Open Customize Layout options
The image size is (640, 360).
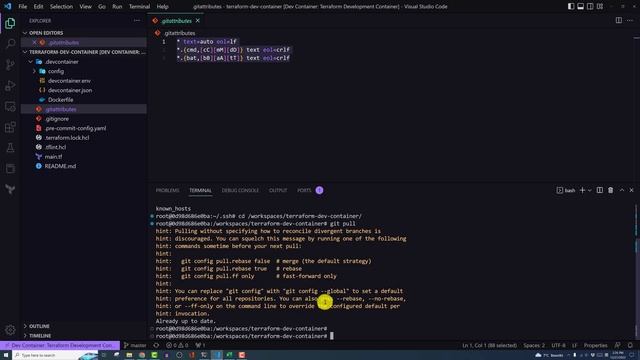point(600,7)
